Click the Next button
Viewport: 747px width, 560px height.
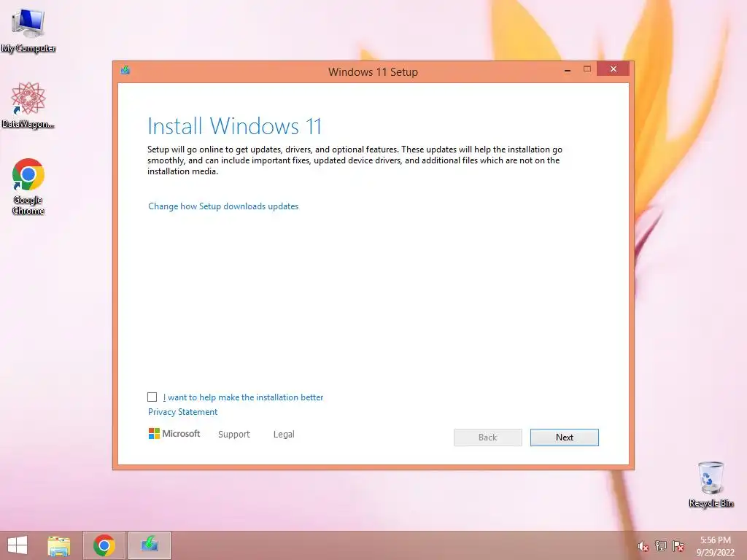565,437
